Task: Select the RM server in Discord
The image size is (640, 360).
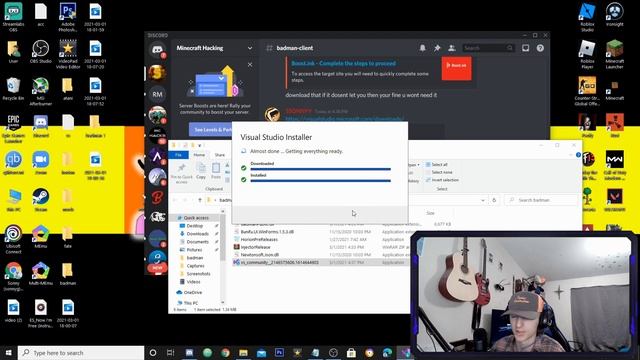Action: pyautogui.click(x=157, y=94)
